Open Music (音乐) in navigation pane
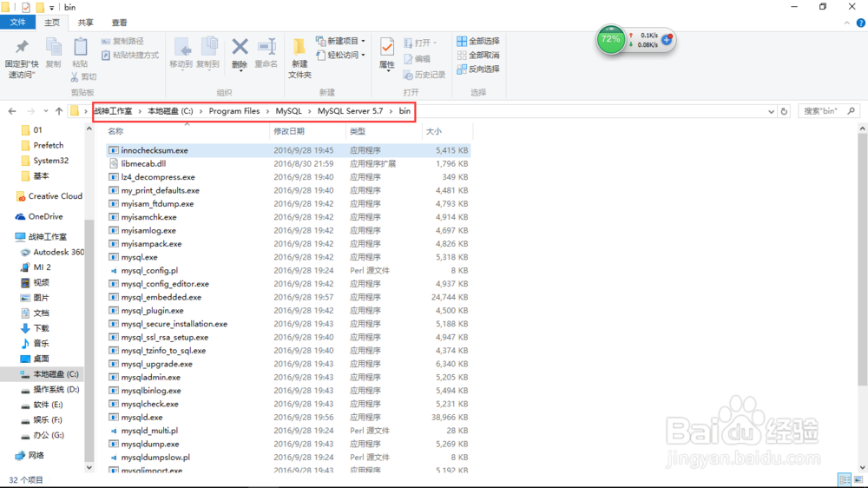Image resolution: width=868 pixels, height=488 pixels. point(35,344)
